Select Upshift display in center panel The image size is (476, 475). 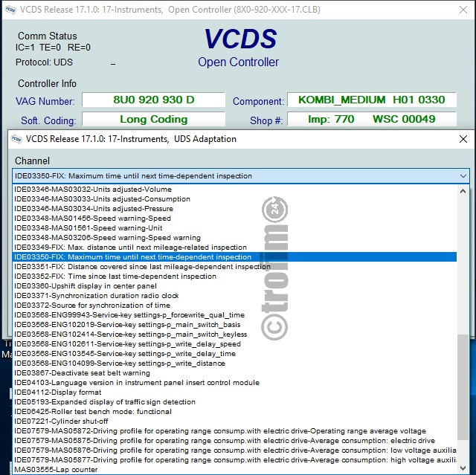[235, 286]
